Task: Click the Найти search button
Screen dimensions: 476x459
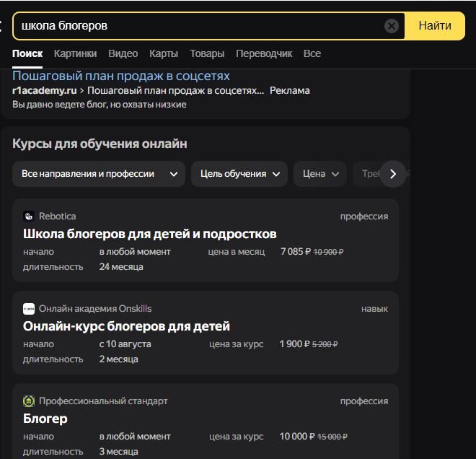Action: 435,26
